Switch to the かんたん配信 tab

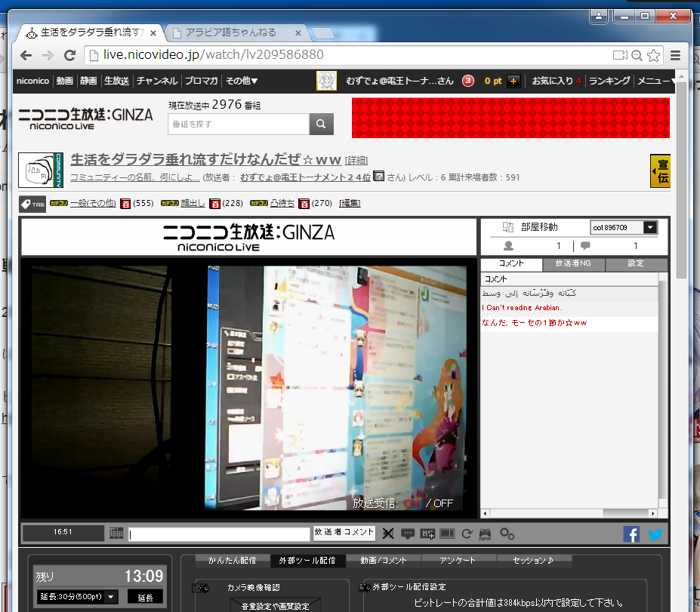tap(232, 561)
